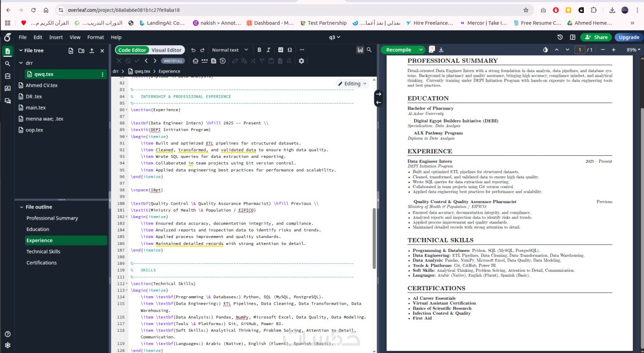The width and height of the screenshot is (644, 353).
Task: Expand the Recompile options arrow
Action: (x=421, y=50)
